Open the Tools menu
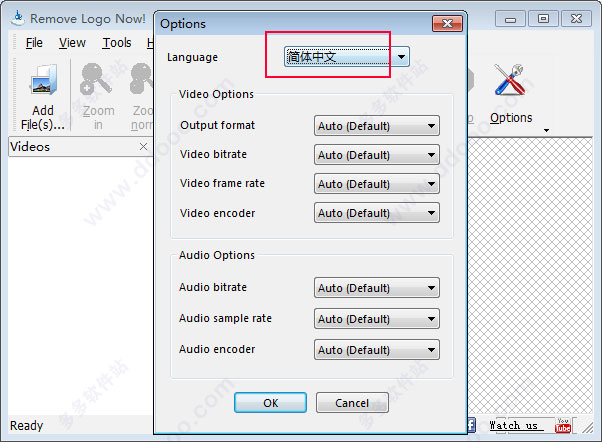Screen dimensions: 602x442 coord(117,43)
